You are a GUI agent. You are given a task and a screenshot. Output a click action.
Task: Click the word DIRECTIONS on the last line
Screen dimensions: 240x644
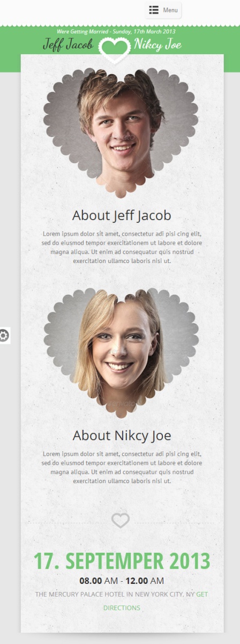pos(122,608)
